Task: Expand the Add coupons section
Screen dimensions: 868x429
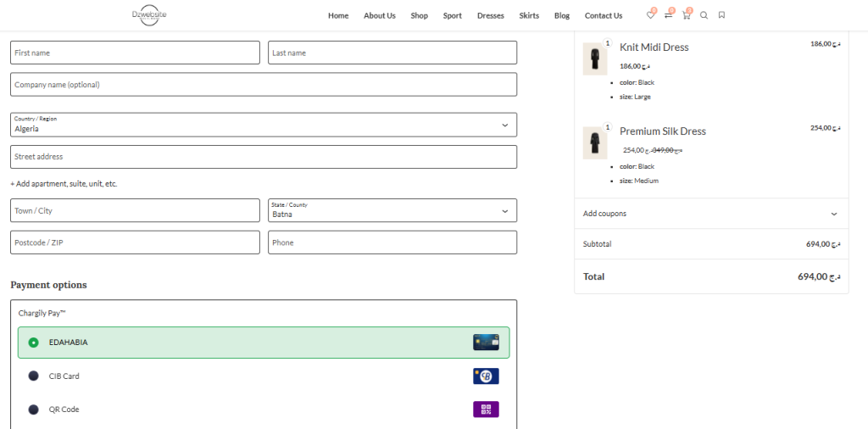Action: pyautogui.click(x=710, y=214)
